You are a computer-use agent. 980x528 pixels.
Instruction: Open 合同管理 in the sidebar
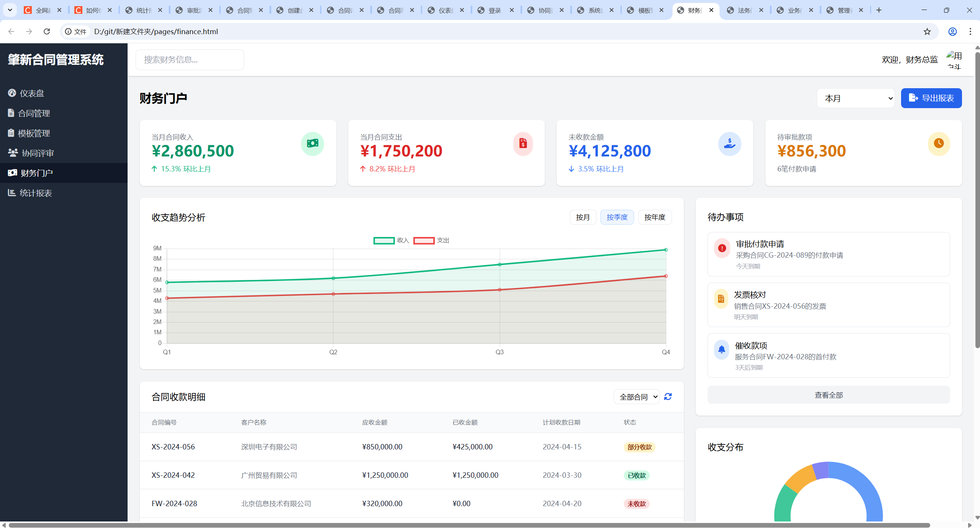(34, 113)
